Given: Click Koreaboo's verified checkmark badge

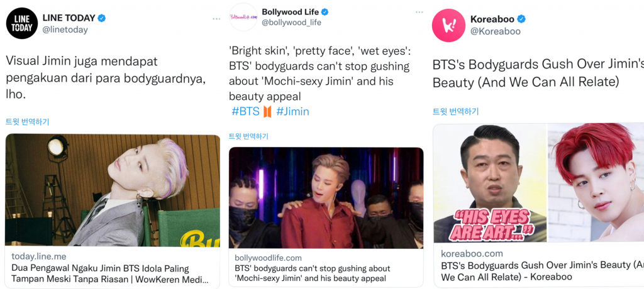Looking at the screenshot, I should pos(521,19).
